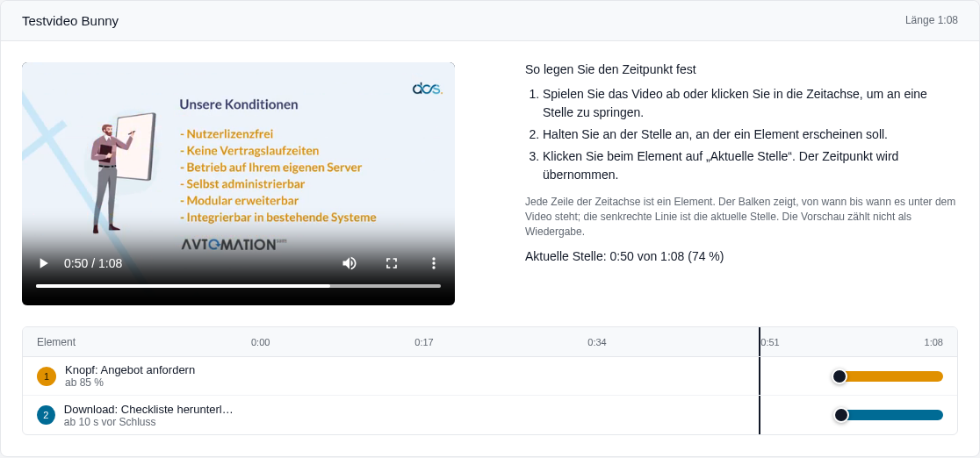Click the orange bar handle for Angebot anfordern
Image resolution: width=980 pixels, height=458 pixels.
pyautogui.click(x=839, y=376)
